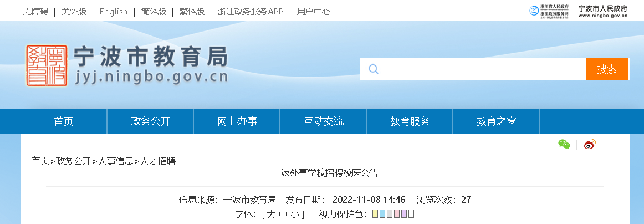Select the white eye-protection color swatch
Screen dimensions: 644x224
[x=411, y=213]
